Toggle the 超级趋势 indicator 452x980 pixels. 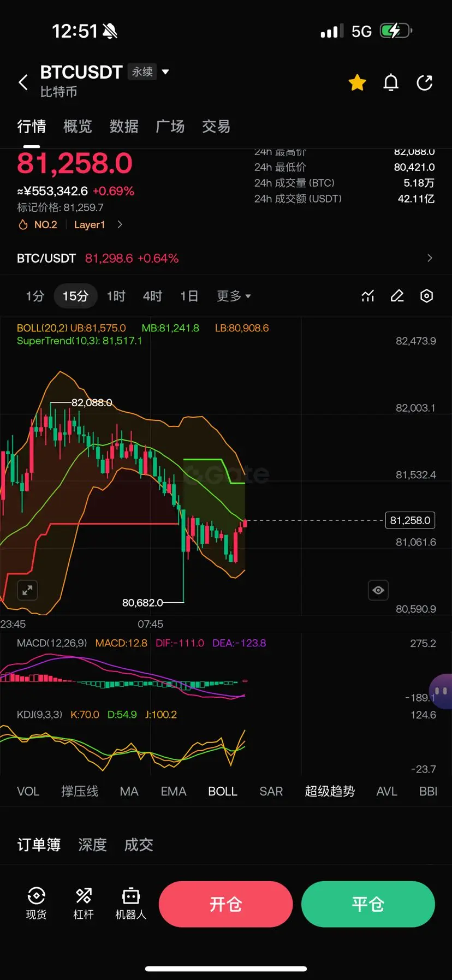[x=330, y=791]
